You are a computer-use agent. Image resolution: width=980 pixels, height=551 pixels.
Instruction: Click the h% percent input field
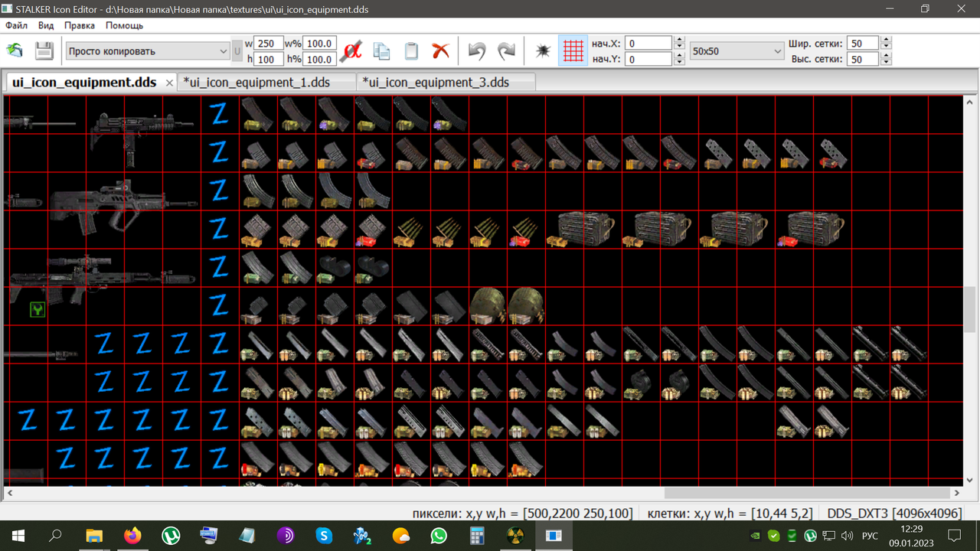point(320,59)
